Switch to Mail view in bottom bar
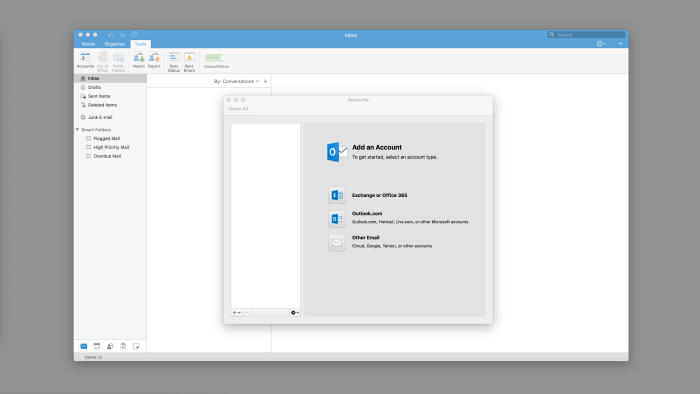 pyautogui.click(x=83, y=346)
